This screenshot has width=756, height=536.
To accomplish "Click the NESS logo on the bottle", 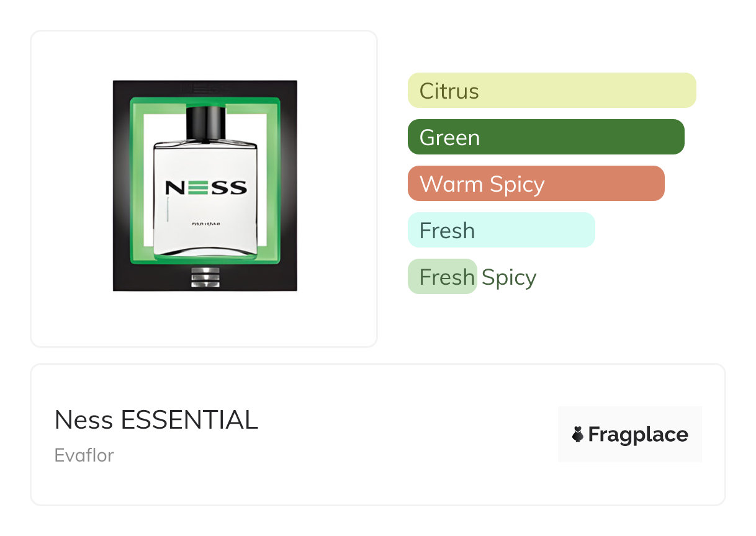I will click(205, 187).
